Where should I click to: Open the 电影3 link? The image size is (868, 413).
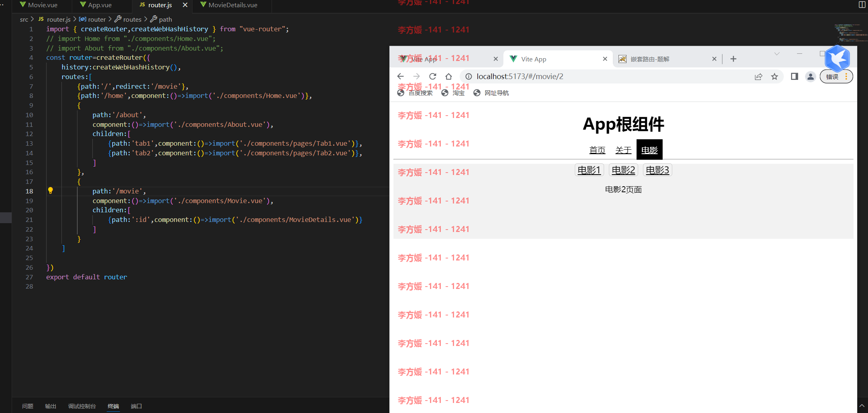657,170
